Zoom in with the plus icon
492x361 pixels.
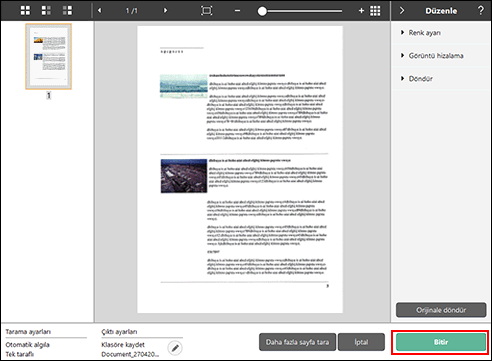coord(361,11)
